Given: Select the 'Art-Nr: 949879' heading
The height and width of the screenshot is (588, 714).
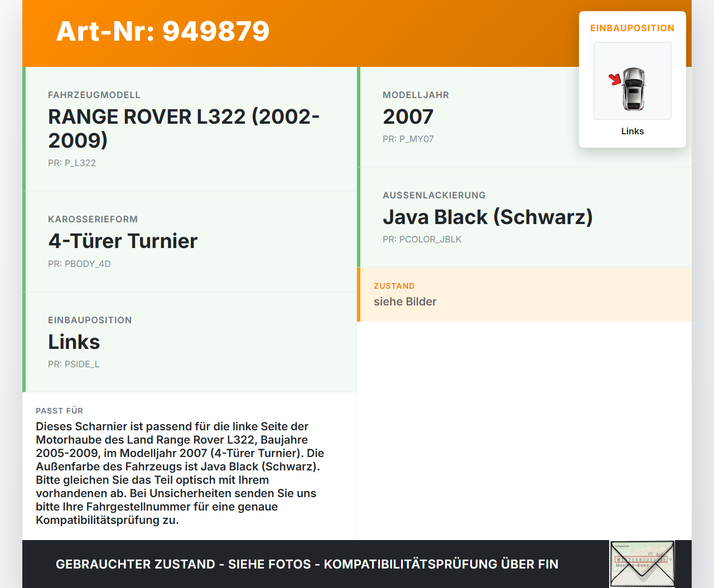Looking at the screenshot, I should point(163,31).
